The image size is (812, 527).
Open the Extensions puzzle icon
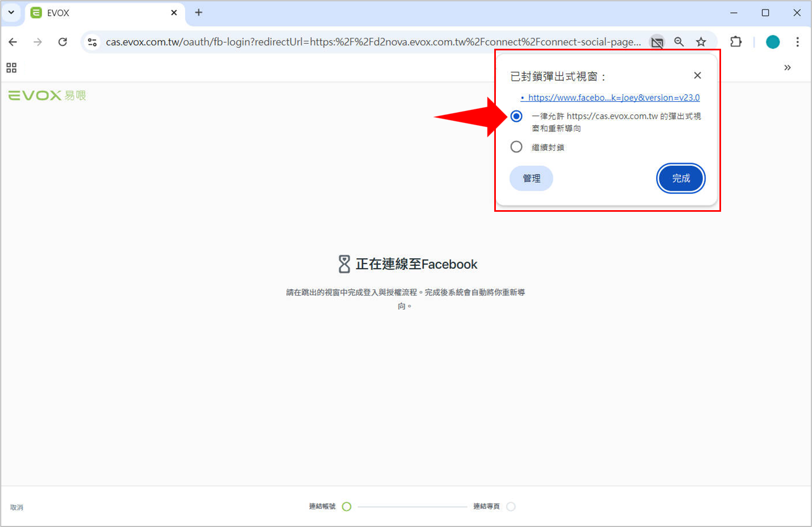coord(736,42)
